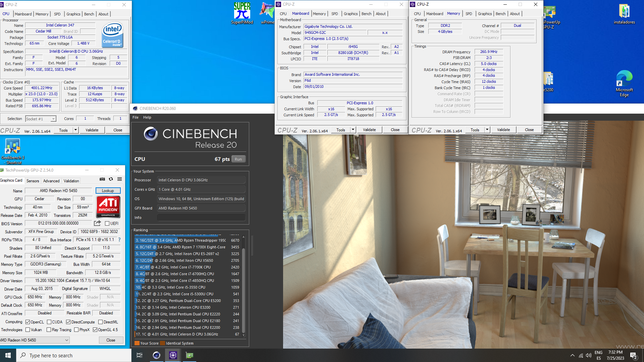The height and width of the screenshot is (362, 644).
Task: Open the Cinebench File menu
Action: coord(136,117)
